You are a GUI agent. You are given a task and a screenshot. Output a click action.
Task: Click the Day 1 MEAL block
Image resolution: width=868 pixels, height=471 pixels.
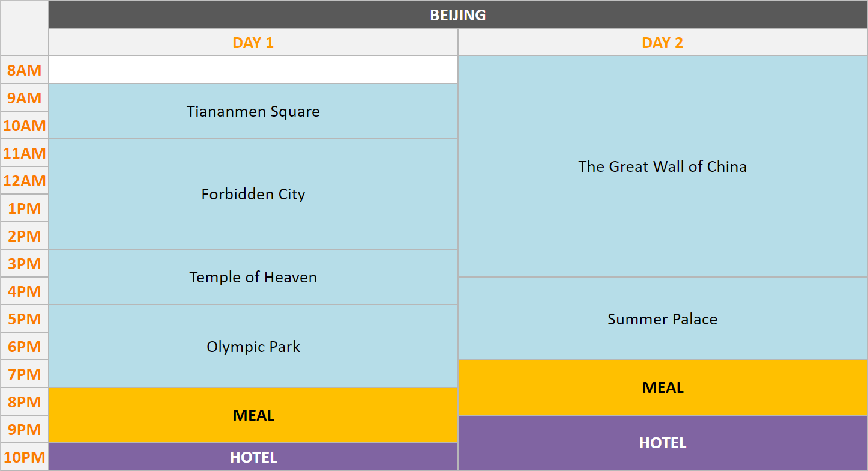coord(253,415)
